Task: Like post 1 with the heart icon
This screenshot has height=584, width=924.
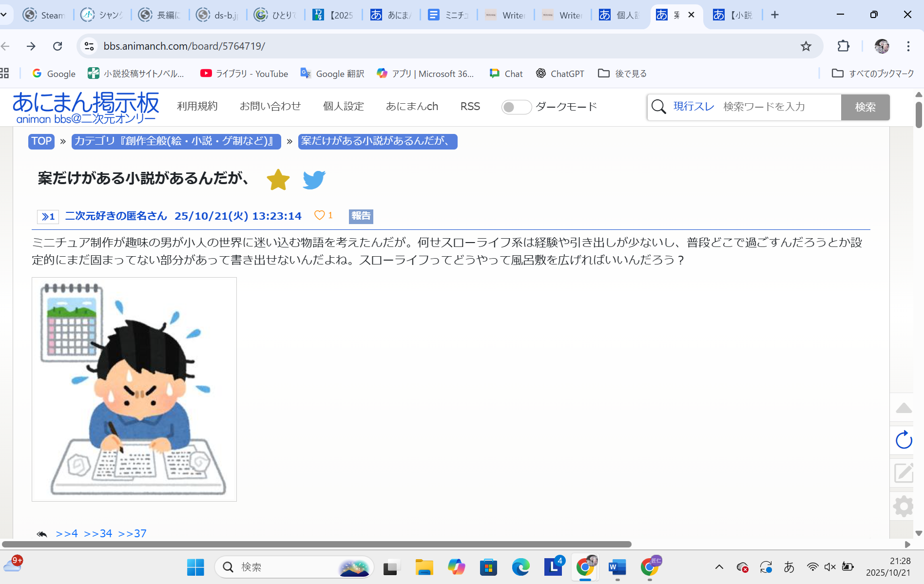Action: click(x=320, y=215)
